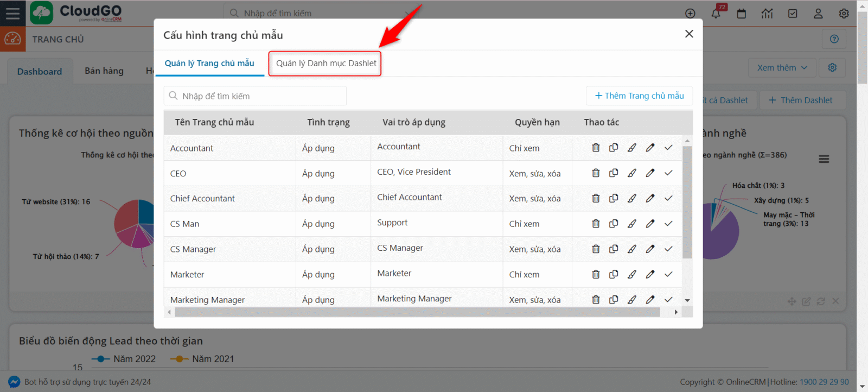The height and width of the screenshot is (392, 868).
Task: Click the copy icon in the Marketing Manager row
Action: [614, 299]
